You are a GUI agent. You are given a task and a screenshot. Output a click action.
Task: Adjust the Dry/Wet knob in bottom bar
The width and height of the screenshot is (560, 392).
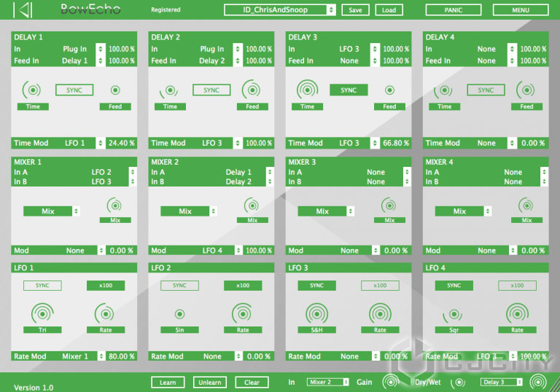[459, 382]
